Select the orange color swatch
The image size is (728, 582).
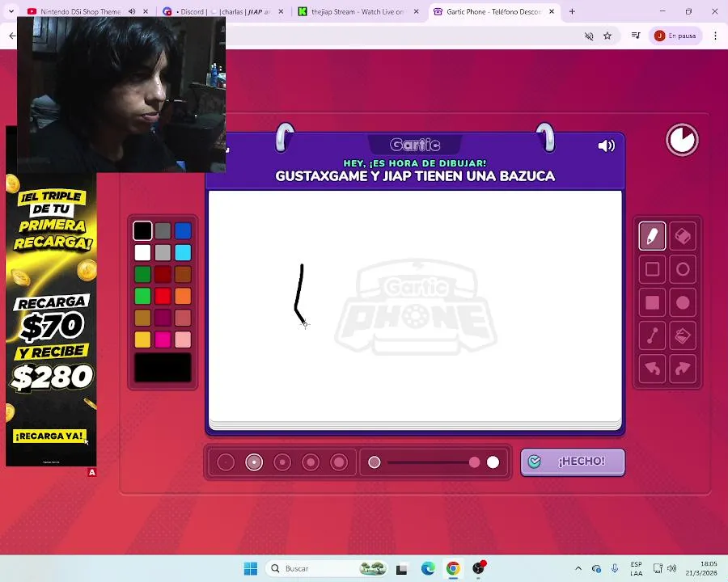(x=183, y=296)
